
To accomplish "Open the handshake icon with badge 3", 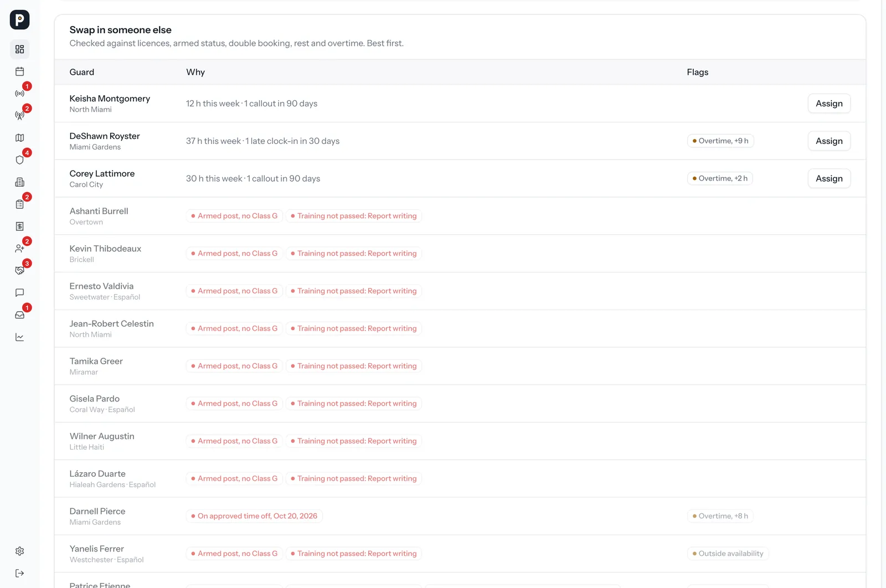I will click(x=19, y=271).
